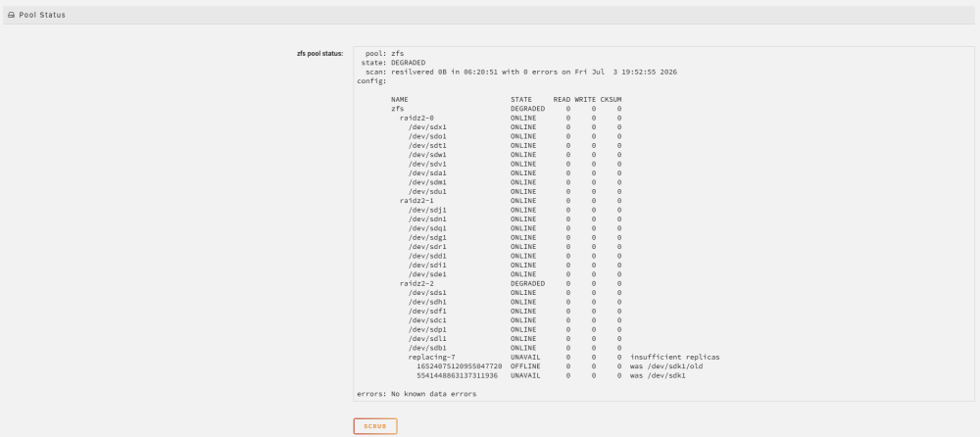Click the /dev/sdp1 device row
The height and width of the screenshot is (437, 980).
pos(515,329)
